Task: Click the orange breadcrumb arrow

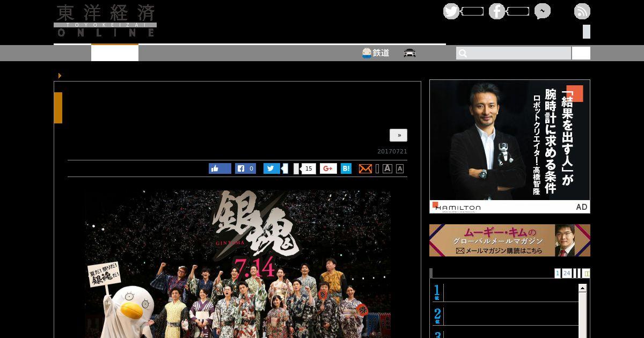Action: [60, 76]
